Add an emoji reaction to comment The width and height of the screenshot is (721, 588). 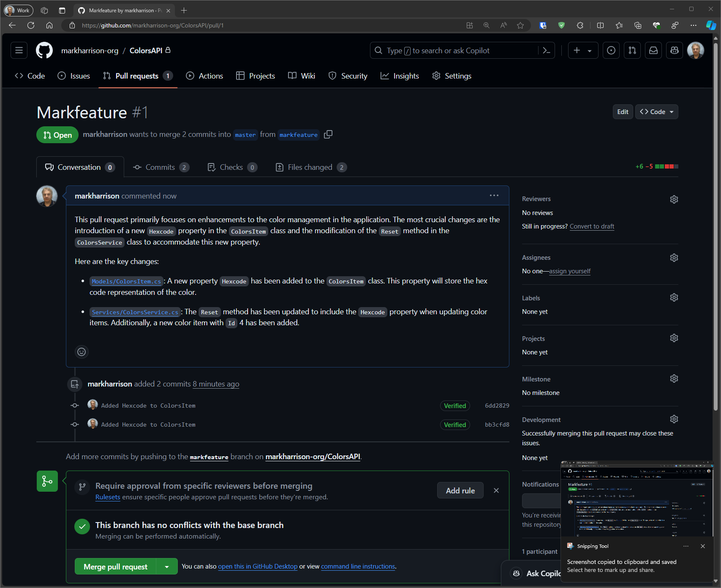82,352
